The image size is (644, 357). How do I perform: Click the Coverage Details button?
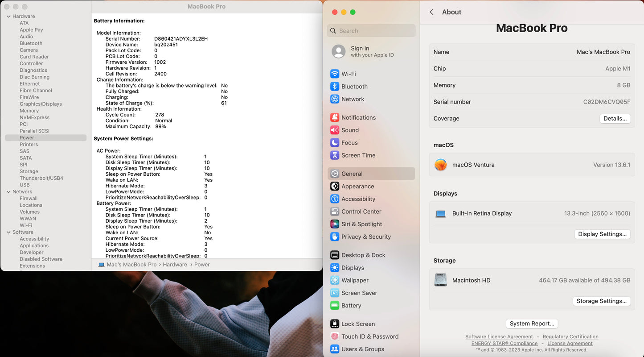click(x=615, y=119)
